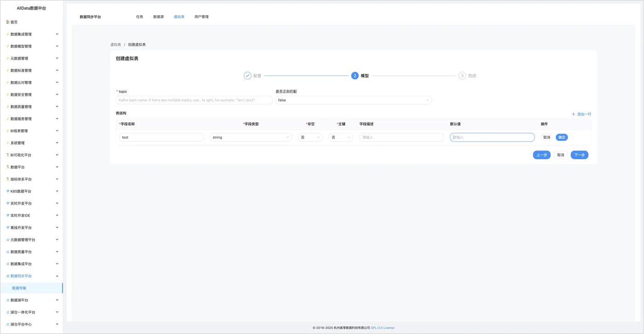This screenshot has width=644, height=334.
Task: Focus the topic input field
Action: (194, 100)
